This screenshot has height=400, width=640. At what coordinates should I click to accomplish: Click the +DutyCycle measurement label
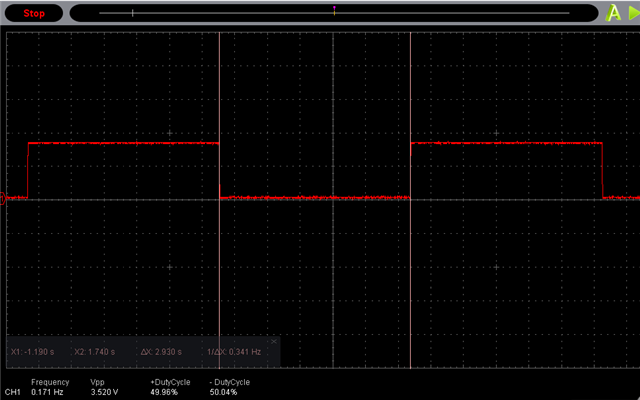(170, 382)
